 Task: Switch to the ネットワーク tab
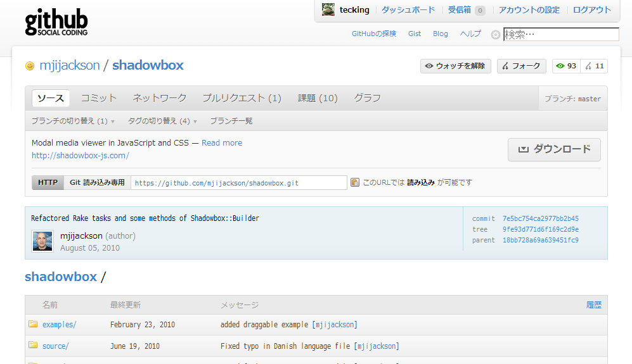[x=160, y=98]
